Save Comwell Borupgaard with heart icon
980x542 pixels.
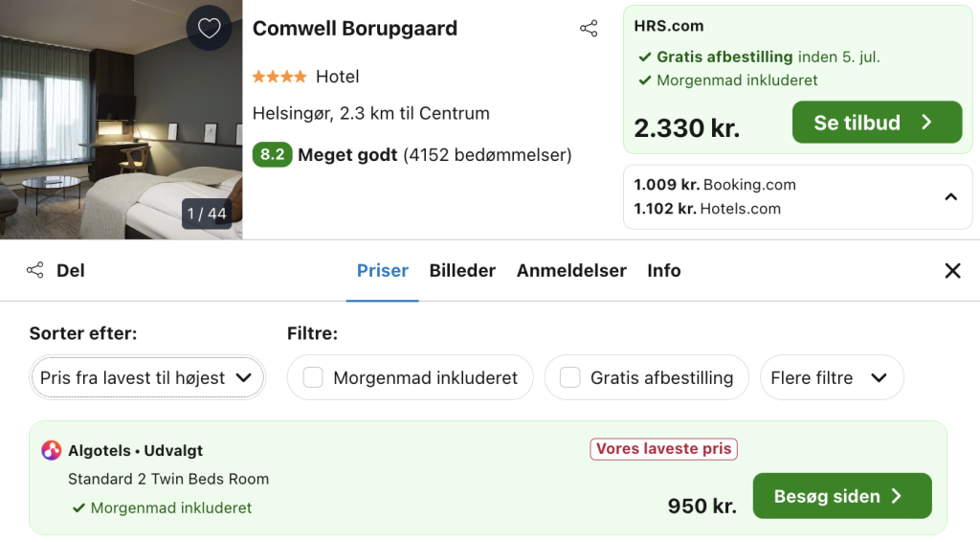point(209,28)
